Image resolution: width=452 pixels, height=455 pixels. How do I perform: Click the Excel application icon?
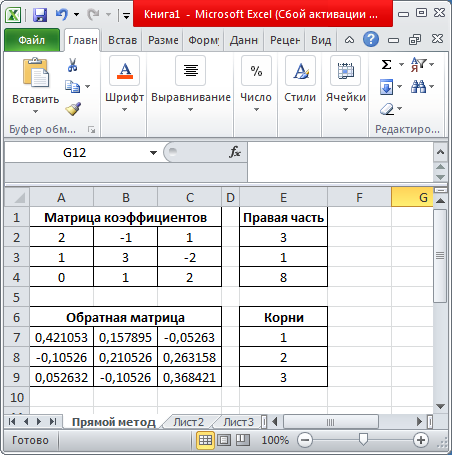tap(13, 15)
